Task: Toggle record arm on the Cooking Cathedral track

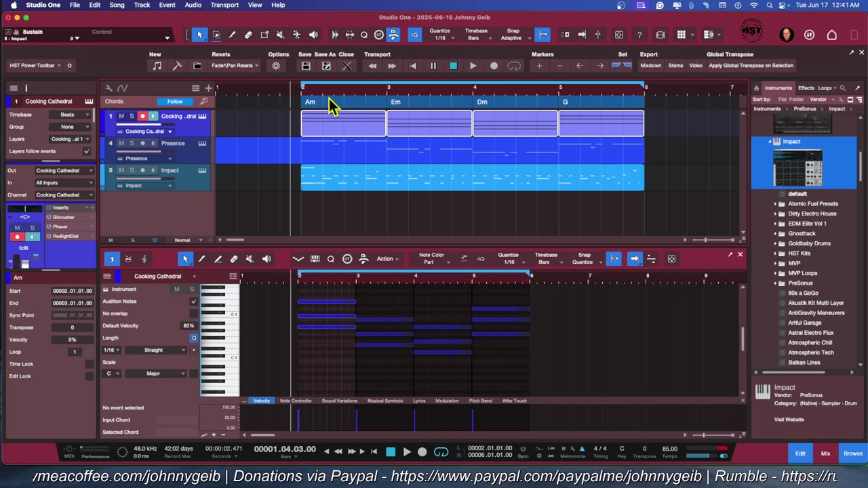Action: [142, 116]
